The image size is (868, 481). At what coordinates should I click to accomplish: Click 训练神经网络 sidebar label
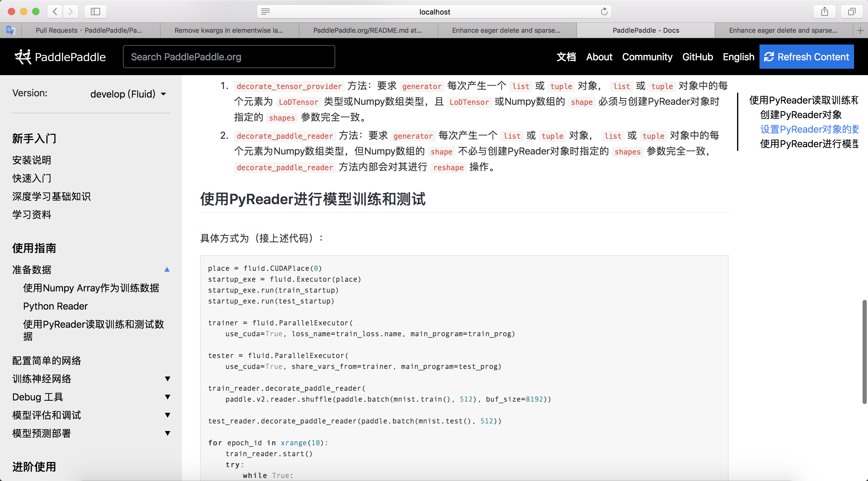click(x=42, y=379)
